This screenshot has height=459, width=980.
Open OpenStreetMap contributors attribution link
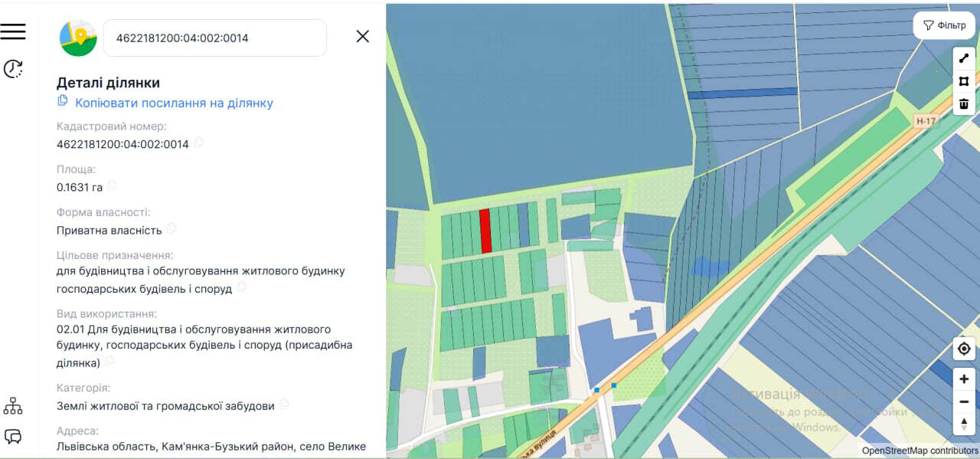tap(920, 451)
